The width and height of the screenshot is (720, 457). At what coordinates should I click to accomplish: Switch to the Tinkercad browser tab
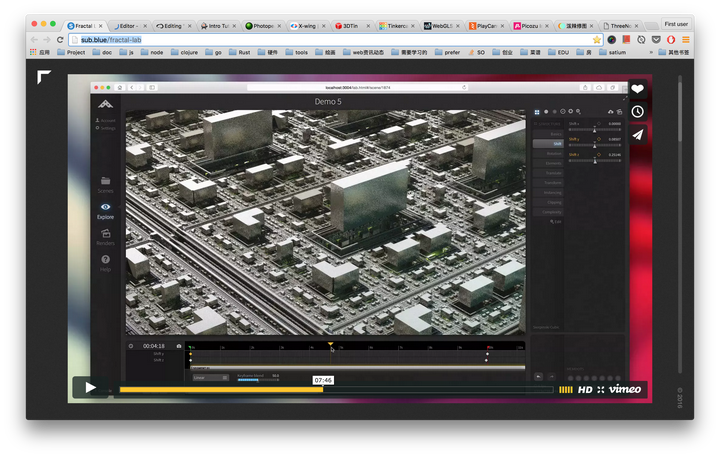coord(394,24)
